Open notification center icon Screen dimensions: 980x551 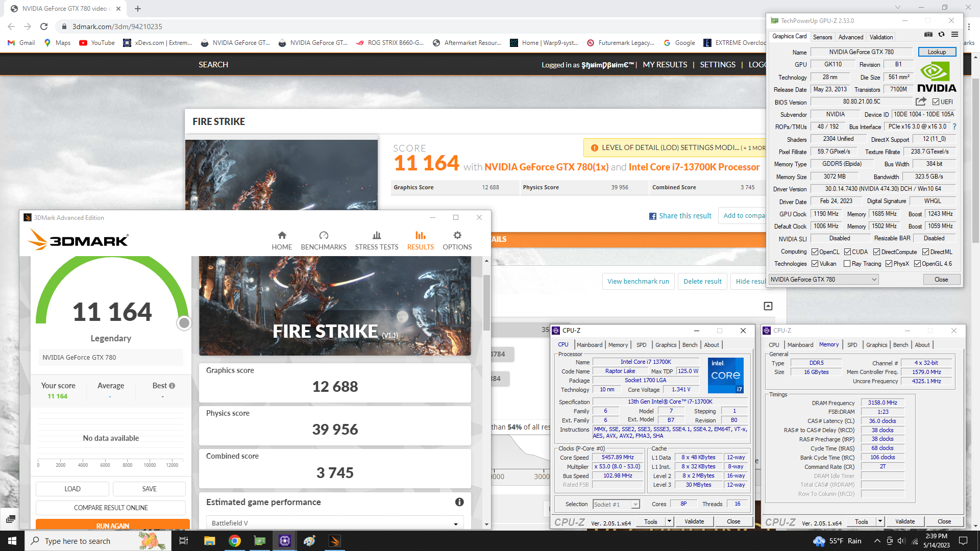[963, 541]
